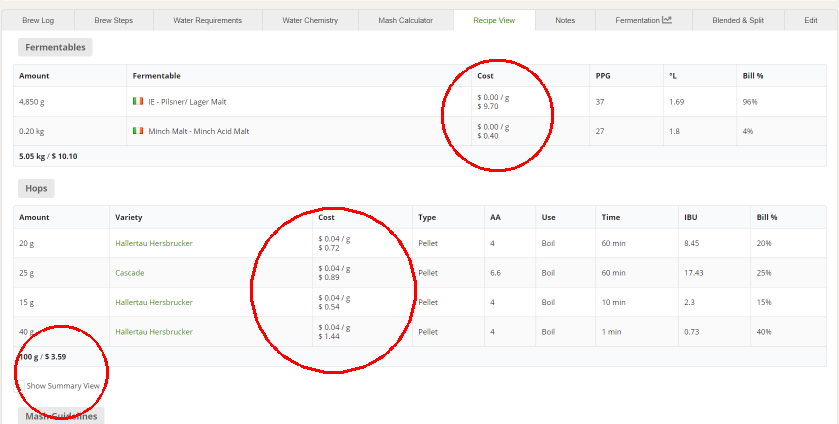The height and width of the screenshot is (424, 839).
Task: Click the '96%' bill percentage
Action: pyautogui.click(x=750, y=102)
